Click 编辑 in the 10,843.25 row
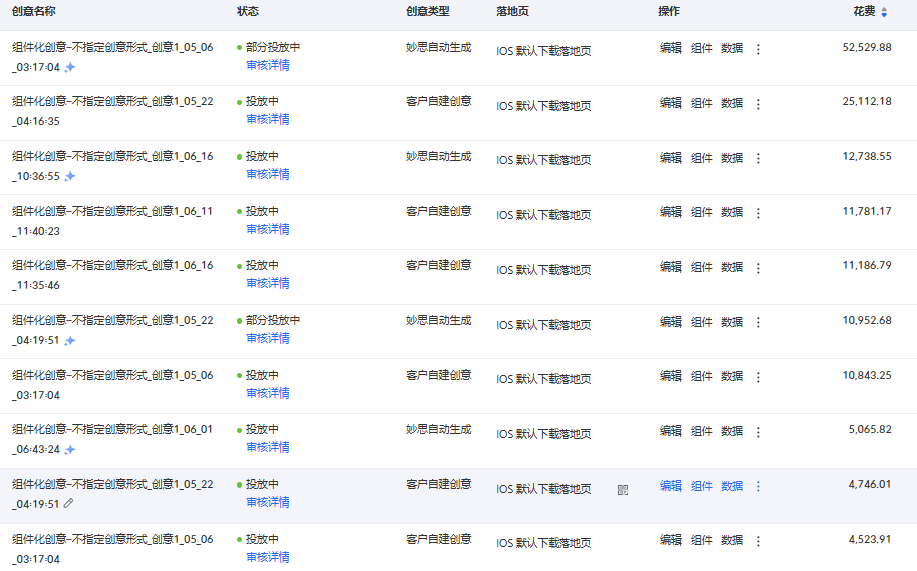The width and height of the screenshot is (917, 571). (671, 376)
